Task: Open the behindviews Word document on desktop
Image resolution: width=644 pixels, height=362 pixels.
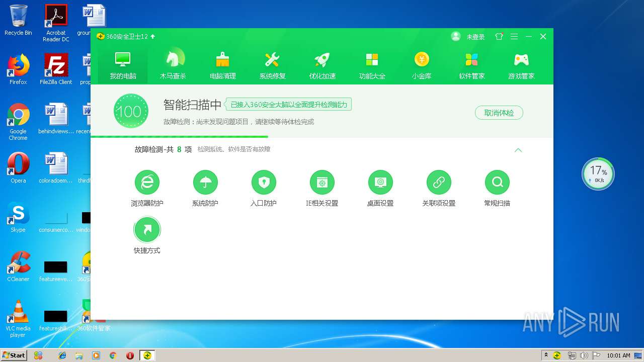Action: pyautogui.click(x=56, y=119)
